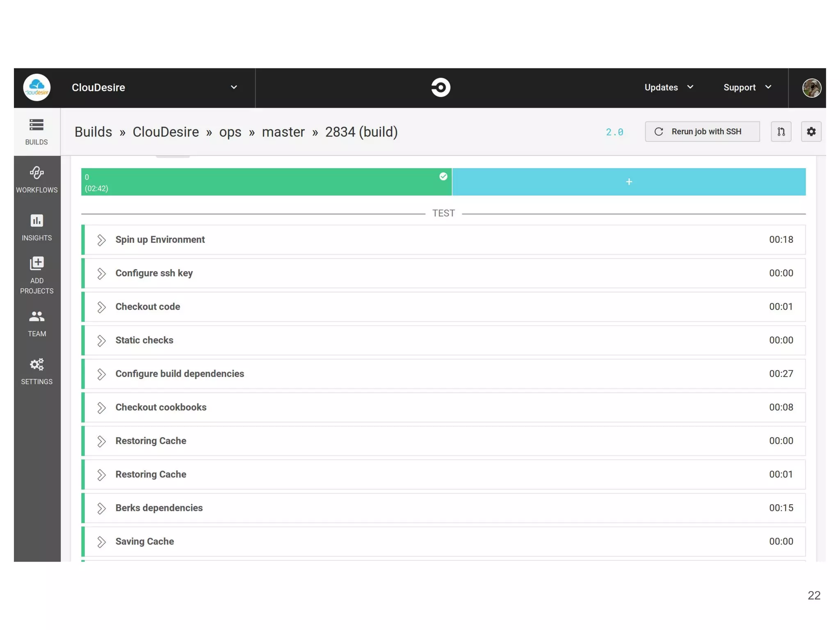The image size is (840, 630).
Task: Click the ops project breadcrumb link
Action: point(230,132)
